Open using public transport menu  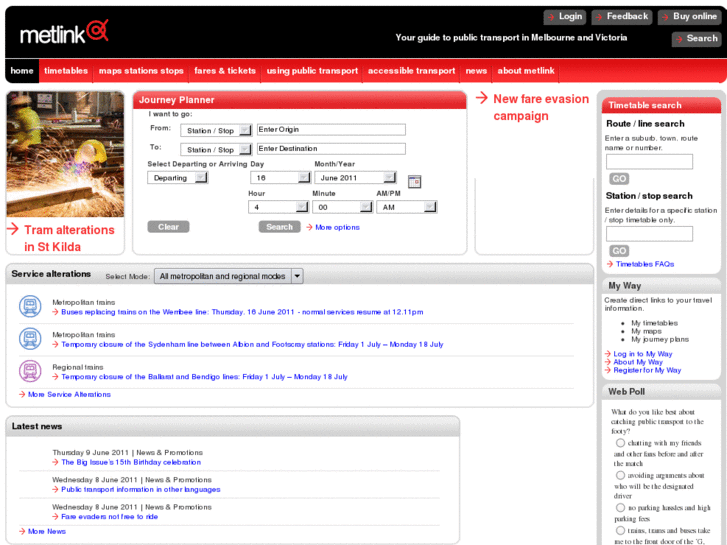point(312,71)
